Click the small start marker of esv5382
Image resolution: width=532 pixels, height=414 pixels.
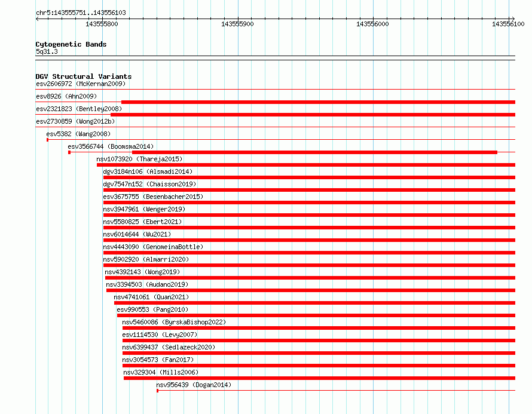point(47,140)
